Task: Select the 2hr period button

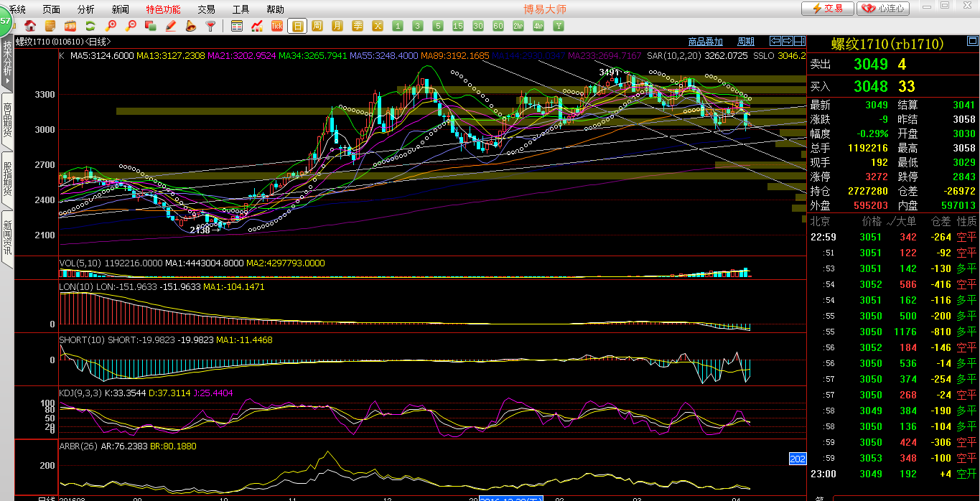Action: (x=518, y=26)
